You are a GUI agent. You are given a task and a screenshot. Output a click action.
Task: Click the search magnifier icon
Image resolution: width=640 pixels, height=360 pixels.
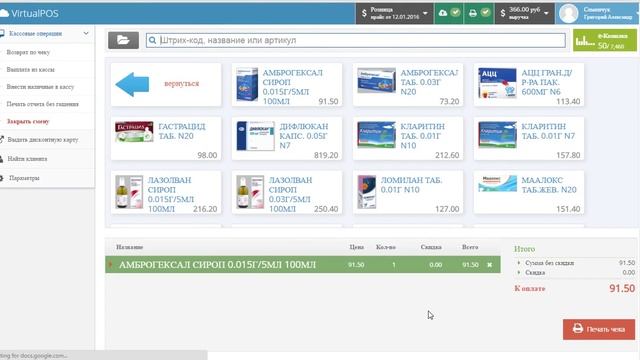pos(152,40)
